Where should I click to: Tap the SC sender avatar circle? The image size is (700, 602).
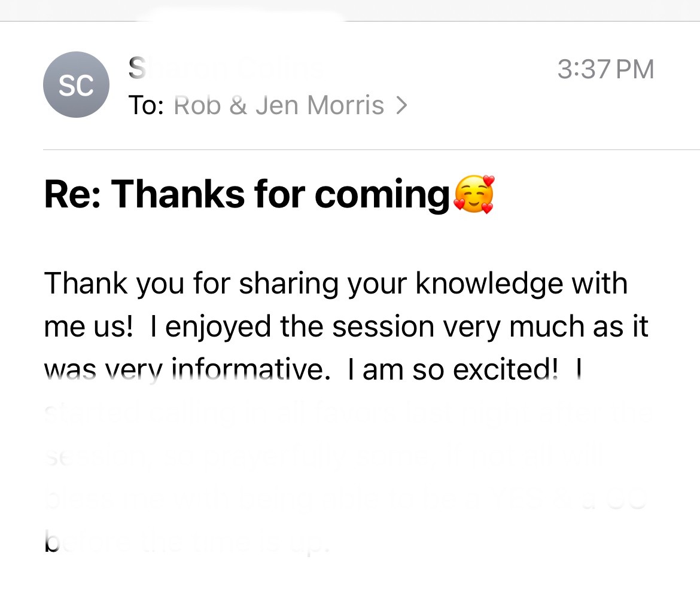76,85
